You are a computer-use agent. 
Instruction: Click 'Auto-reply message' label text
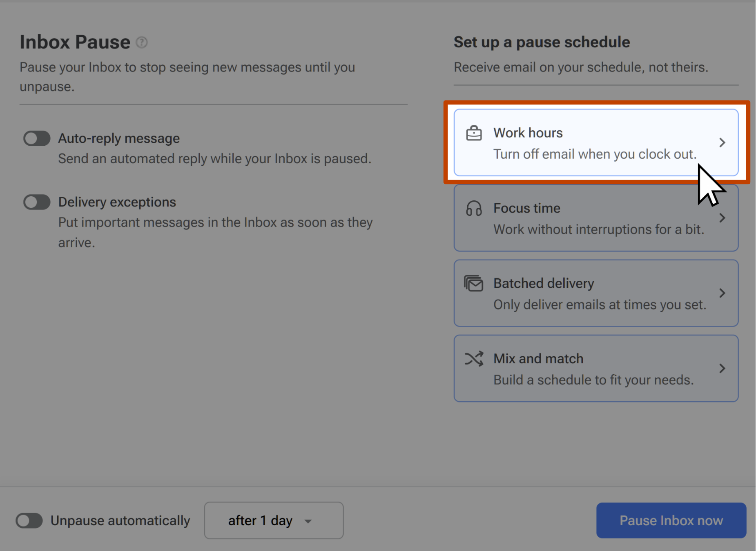click(119, 138)
